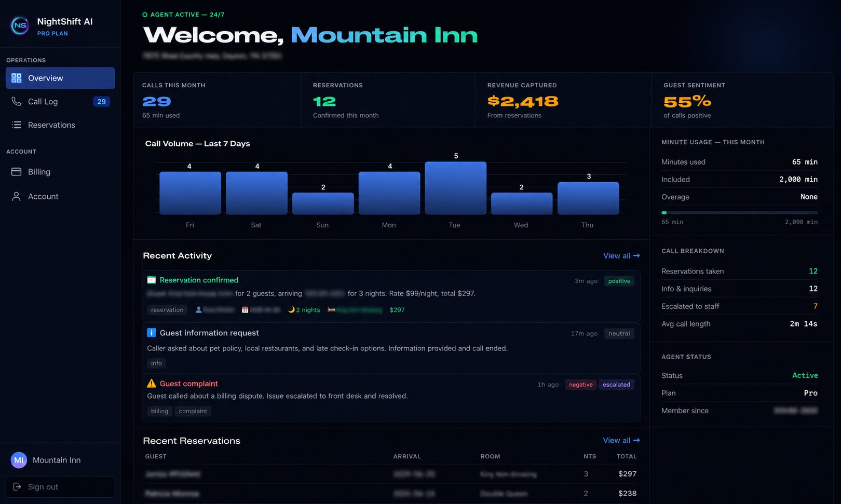This screenshot has width=841, height=504.
Task: Click View all for Recent Activity
Action: pos(621,255)
